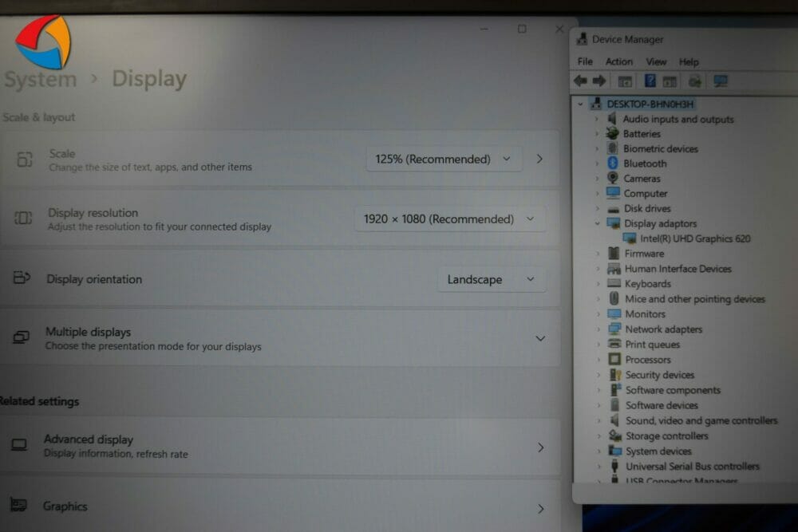This screenshot has width=798, height=532.
Task: Open custom scaling via Scale row arrow
Action: [x=539, y=159]
